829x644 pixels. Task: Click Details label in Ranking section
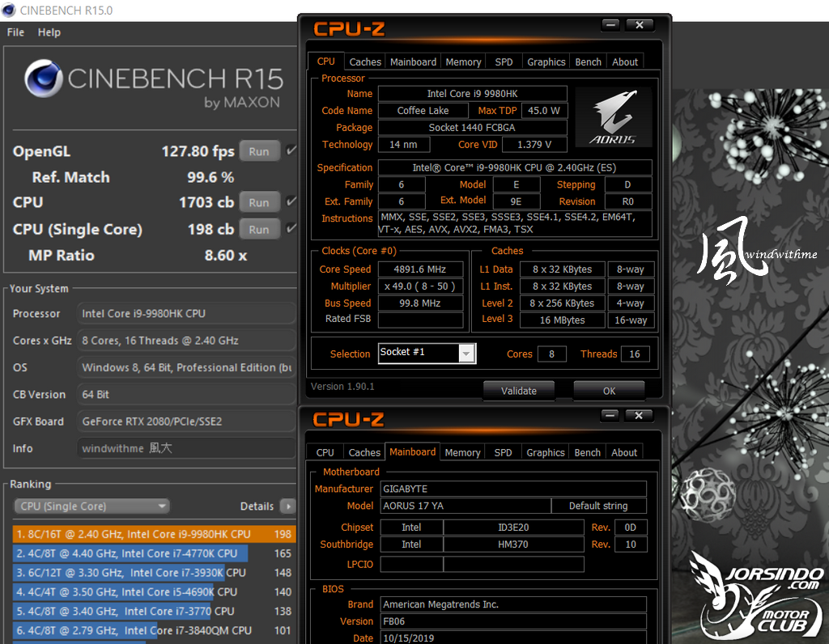[257, 506]
